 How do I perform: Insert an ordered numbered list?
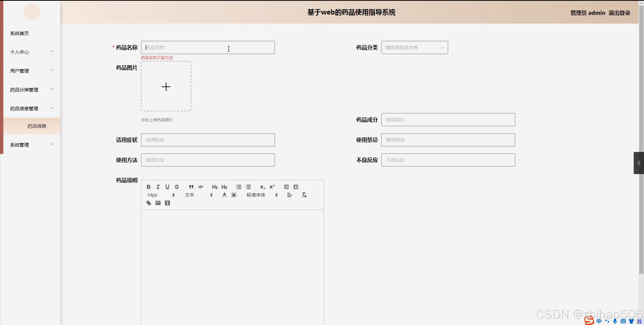pyautogui.click(x=239, y=187)
